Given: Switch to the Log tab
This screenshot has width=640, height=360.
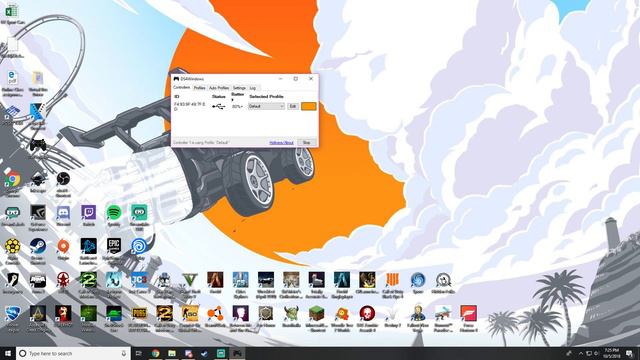Looking at the screenshot, I should tap(253, 88).
